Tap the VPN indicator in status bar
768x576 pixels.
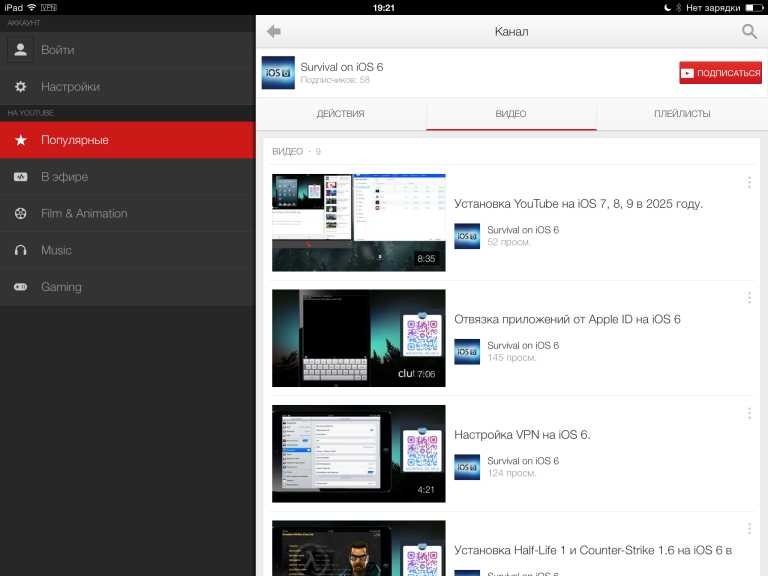click(48, 7)
